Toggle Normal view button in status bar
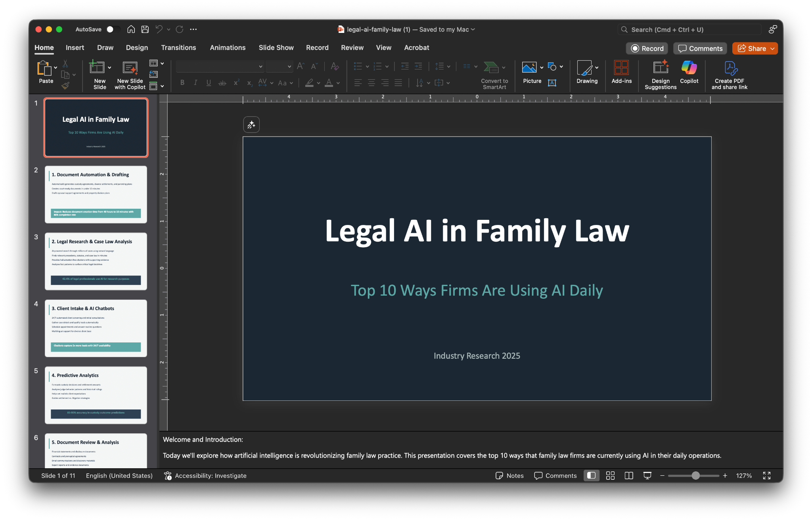 coord(591,475)
